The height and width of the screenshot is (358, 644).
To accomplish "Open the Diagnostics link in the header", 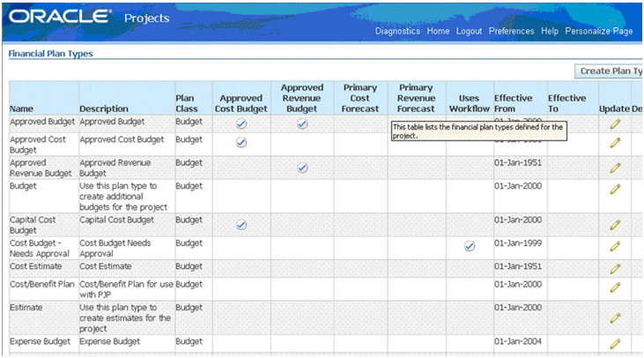I will [x=397, y=31].
